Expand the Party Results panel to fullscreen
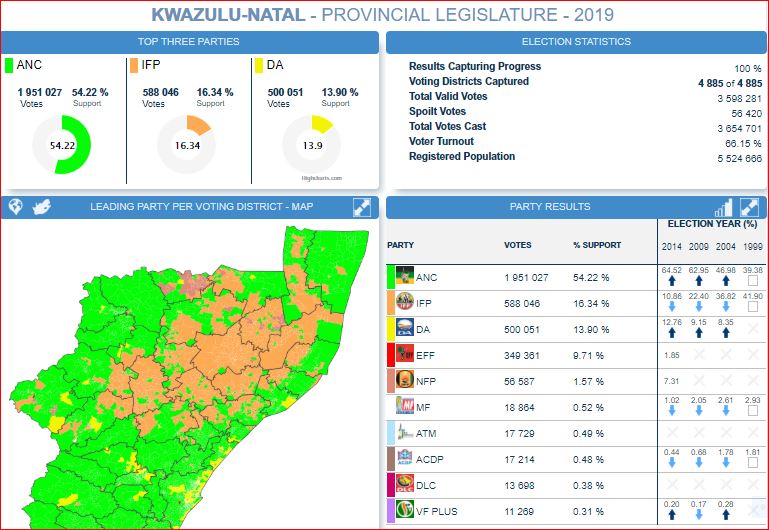 click(x=749, y=207)
